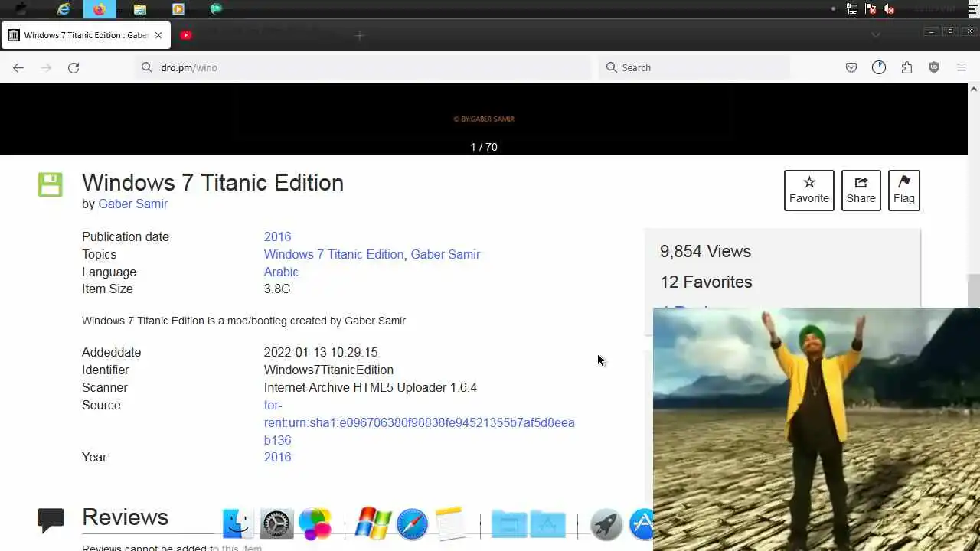Image resolution: width=980 pixels, height=551 pixels.
Task: Open the Extensions puzzle-piece menu
Action: click(906, 67)
